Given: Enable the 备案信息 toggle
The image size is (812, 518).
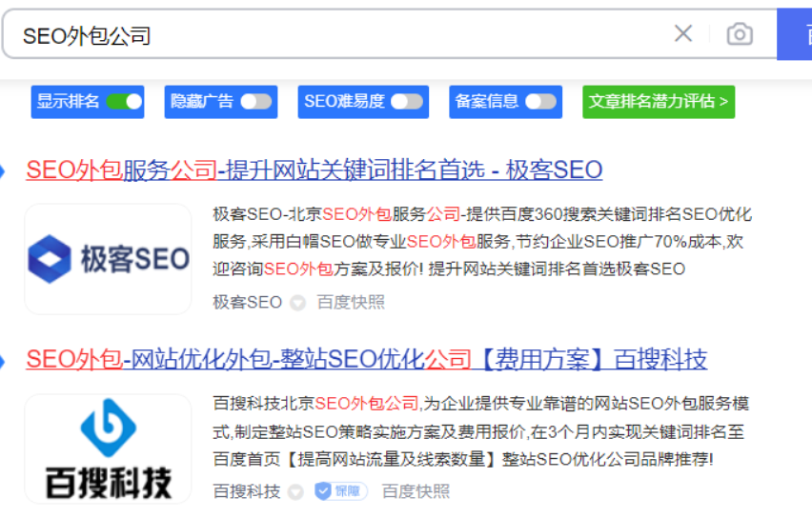Looking at the screenshot, I should coord(541,102).
